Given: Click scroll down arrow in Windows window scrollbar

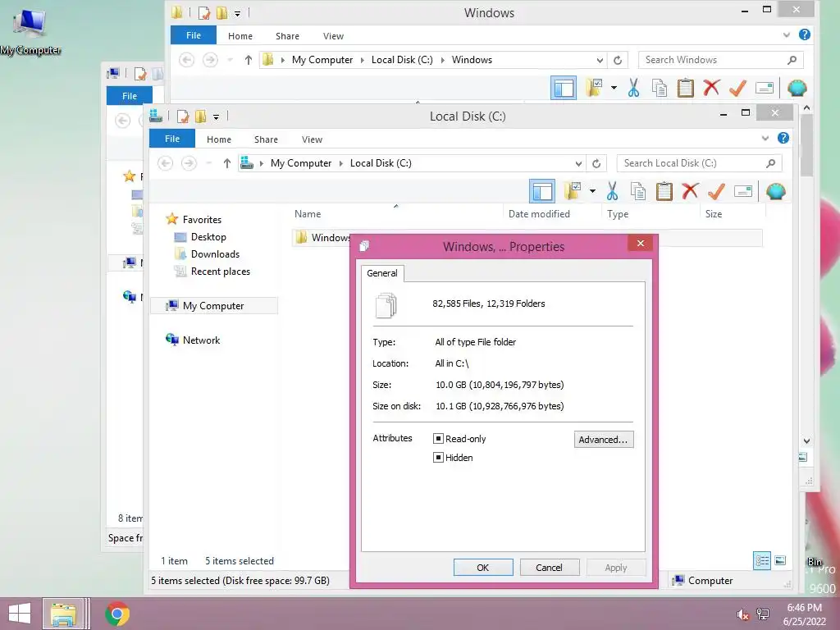Looking at the screenshot, I should tap(807, 441).
